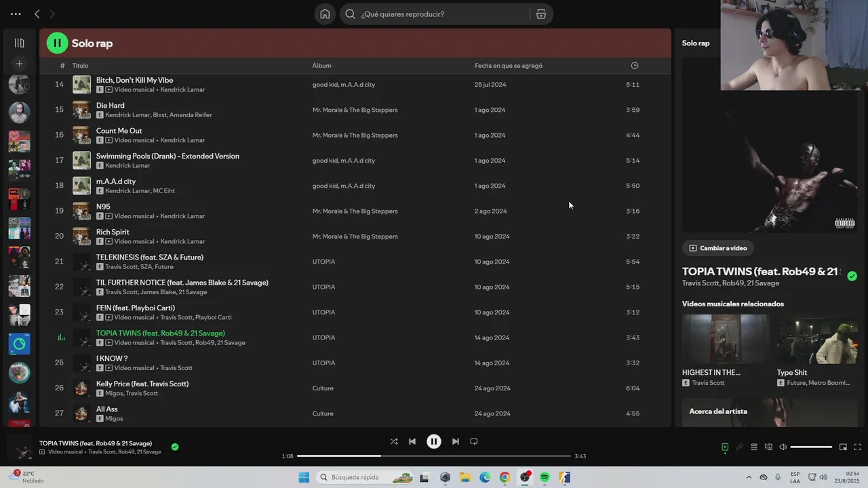The image size is (868, 488).
Task: Sort by the 'Álbum' column header
Action: pyautogui.click(x=321, y=66)
